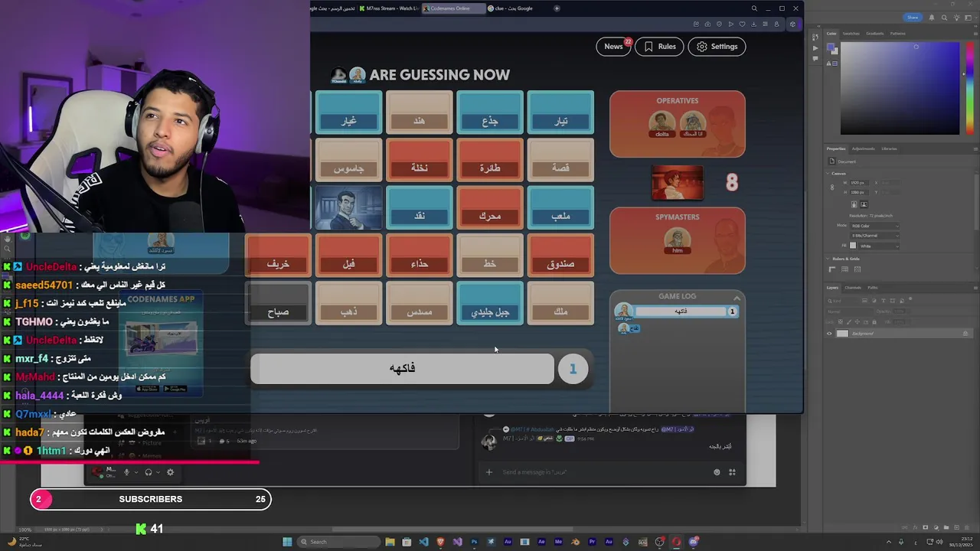
Task: Click the red team card image beside 8
Action: (677, 183)
